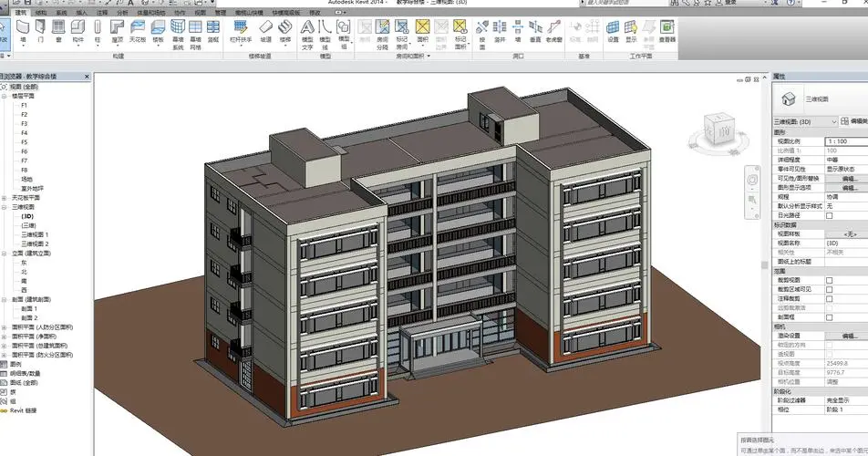Enable the 裁剪区域可见 checkbox

coord(829,289)
